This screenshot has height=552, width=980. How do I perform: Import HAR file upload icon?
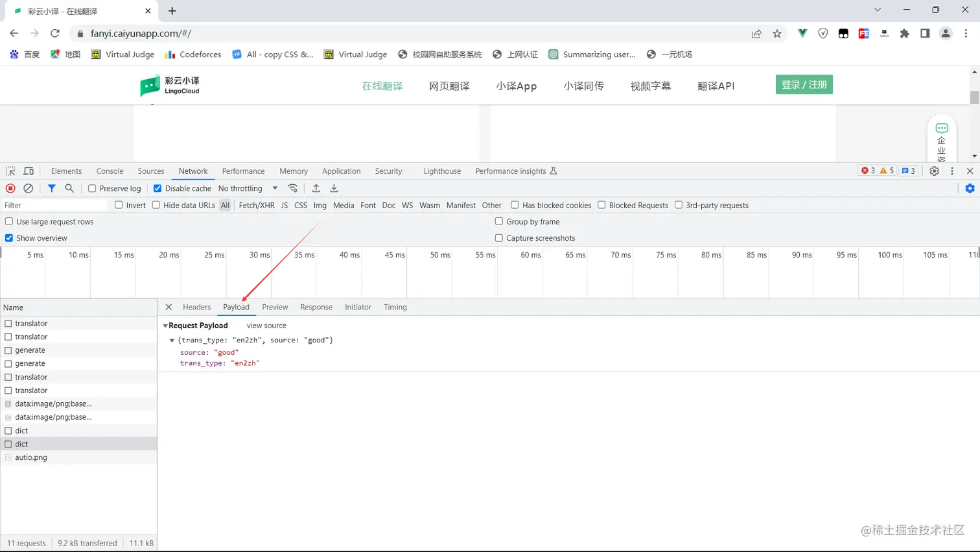(x=316, y=188)
